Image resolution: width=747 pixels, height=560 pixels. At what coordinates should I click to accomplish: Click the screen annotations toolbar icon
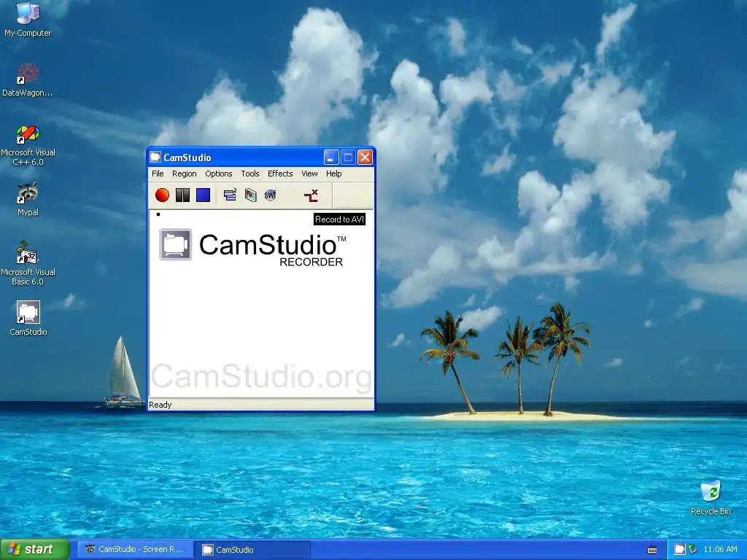click(251, 195)
